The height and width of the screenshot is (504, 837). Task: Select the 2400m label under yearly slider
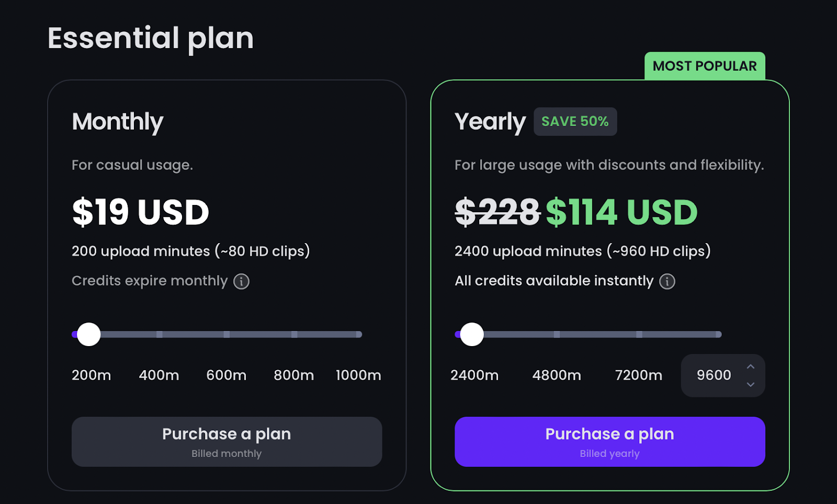(x=474, y=375)
